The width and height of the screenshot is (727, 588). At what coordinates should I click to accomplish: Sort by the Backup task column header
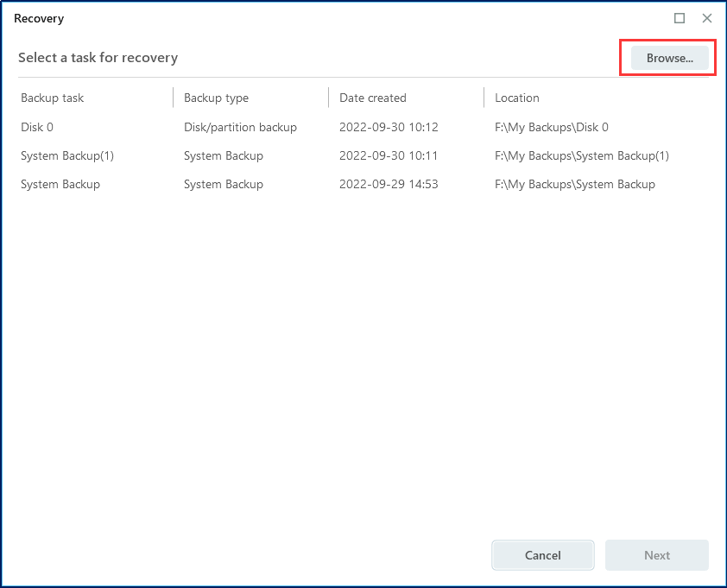coord(53,98)
